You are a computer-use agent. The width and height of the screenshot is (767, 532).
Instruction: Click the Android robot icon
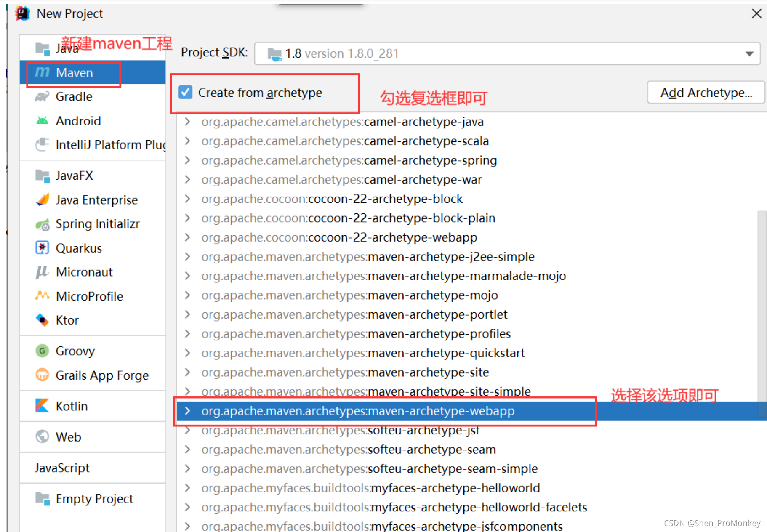coord(42,121)
